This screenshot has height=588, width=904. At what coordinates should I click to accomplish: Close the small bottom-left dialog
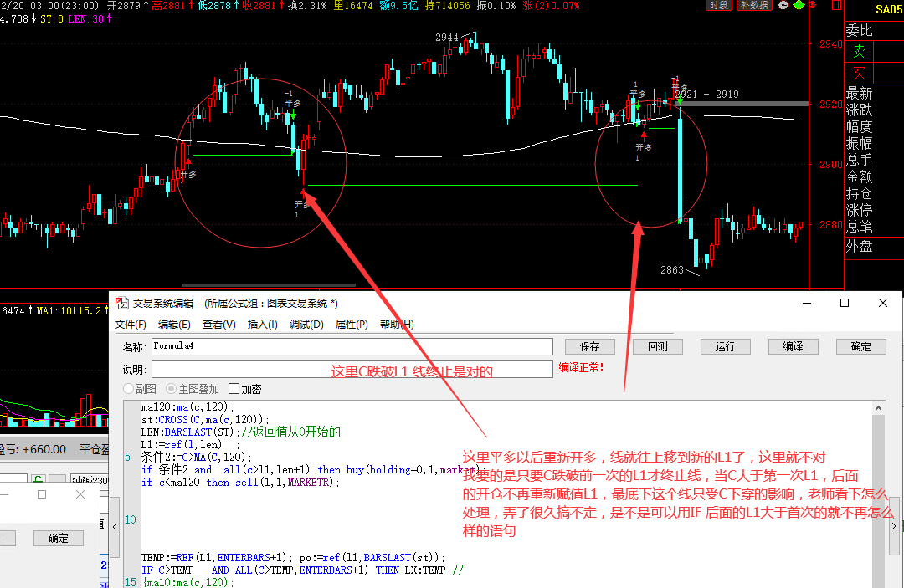(x=80, y=494)
